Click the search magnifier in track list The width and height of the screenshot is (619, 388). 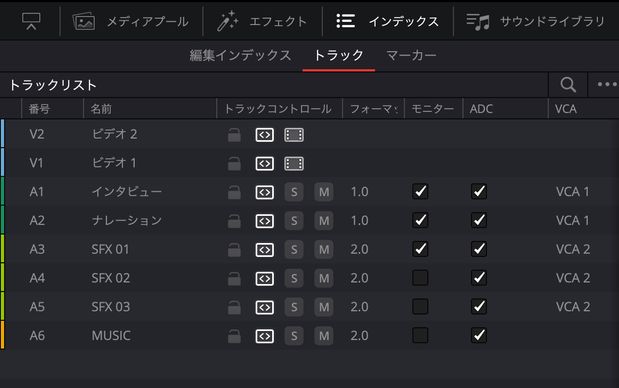pos(568,84)
